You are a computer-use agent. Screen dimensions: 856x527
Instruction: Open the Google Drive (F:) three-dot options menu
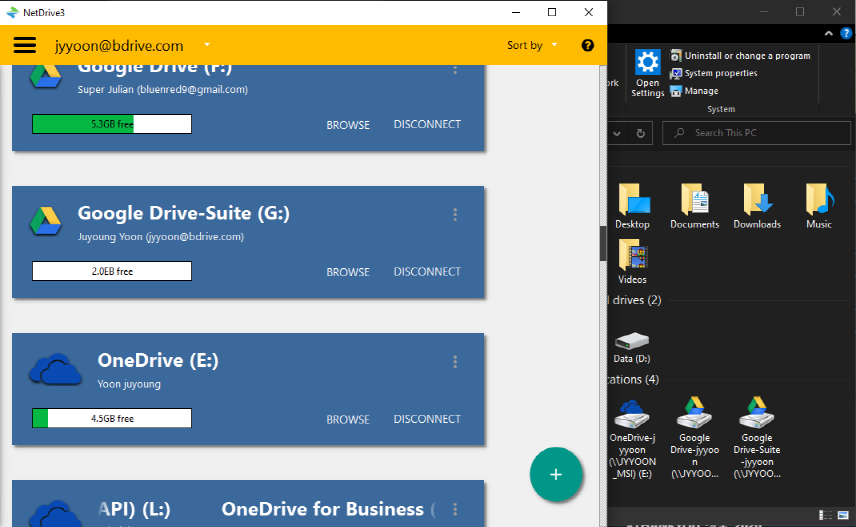(x=455, y=69)
